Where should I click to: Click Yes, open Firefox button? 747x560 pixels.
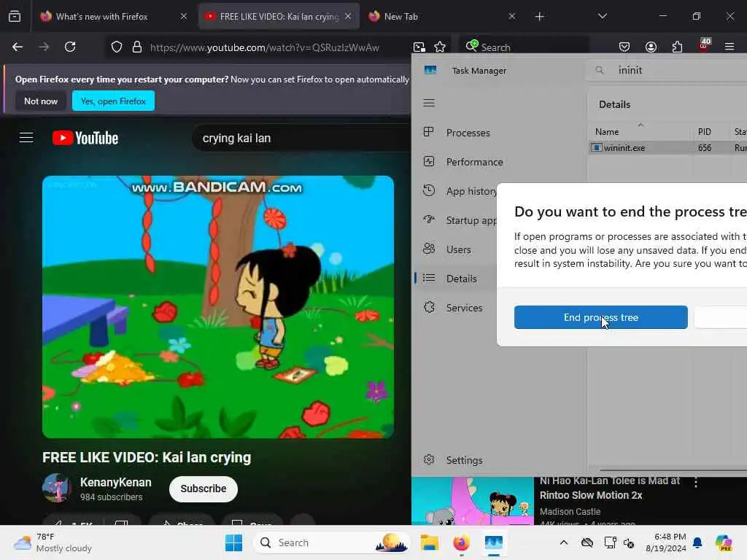[x=113, y=101]
